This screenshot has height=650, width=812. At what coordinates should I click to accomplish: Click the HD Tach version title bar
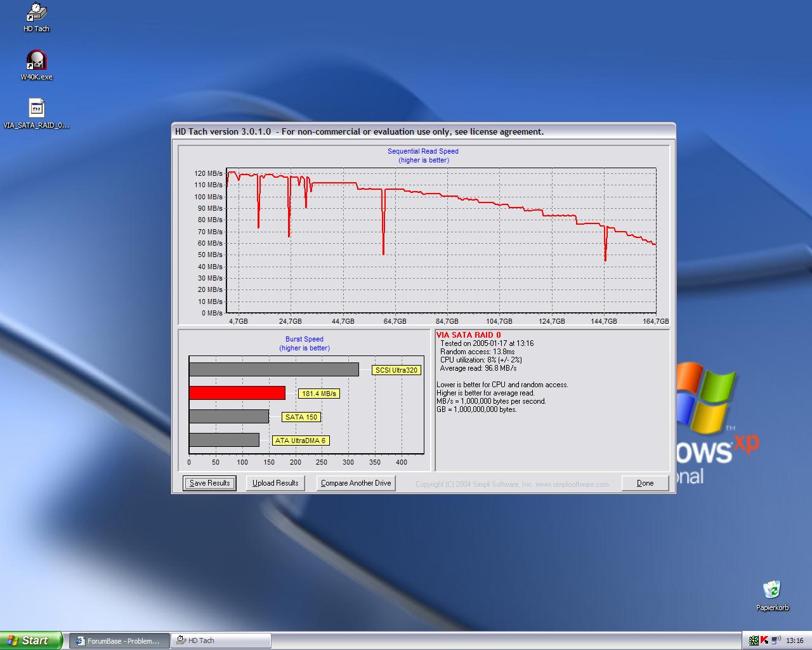point(423,131)
